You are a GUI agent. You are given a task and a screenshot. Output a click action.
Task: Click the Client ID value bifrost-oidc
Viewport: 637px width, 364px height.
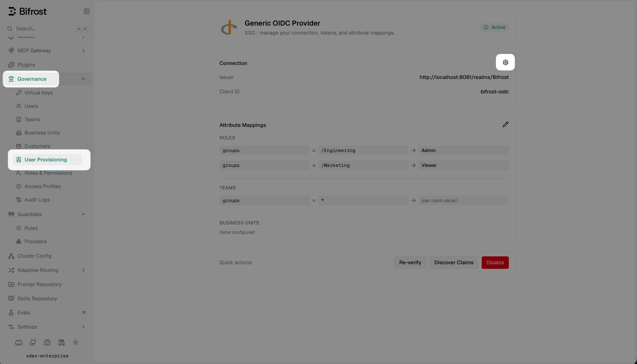495,92
